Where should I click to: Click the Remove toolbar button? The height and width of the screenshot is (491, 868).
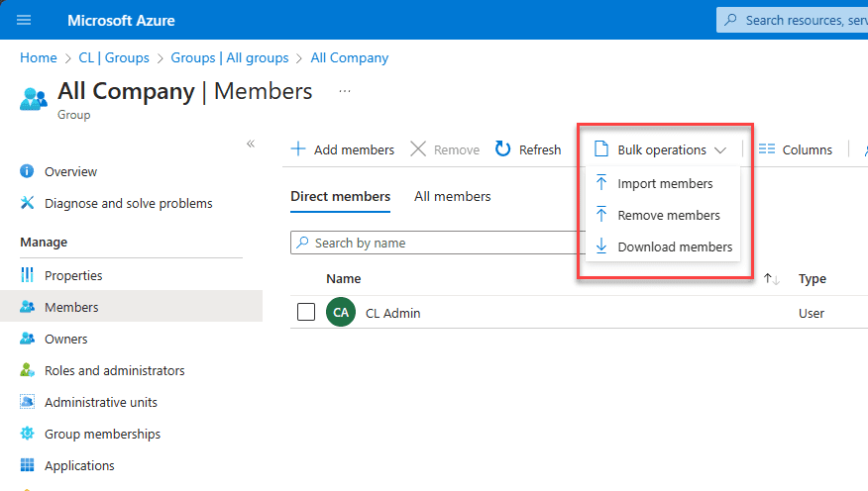pos(445,149)
